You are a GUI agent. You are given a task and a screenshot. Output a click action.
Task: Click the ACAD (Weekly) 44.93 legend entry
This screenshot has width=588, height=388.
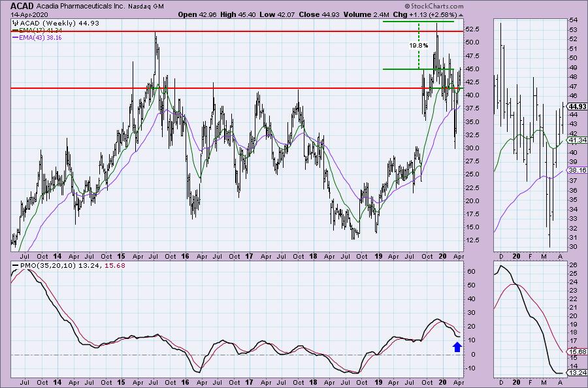[x=59, y=23]
